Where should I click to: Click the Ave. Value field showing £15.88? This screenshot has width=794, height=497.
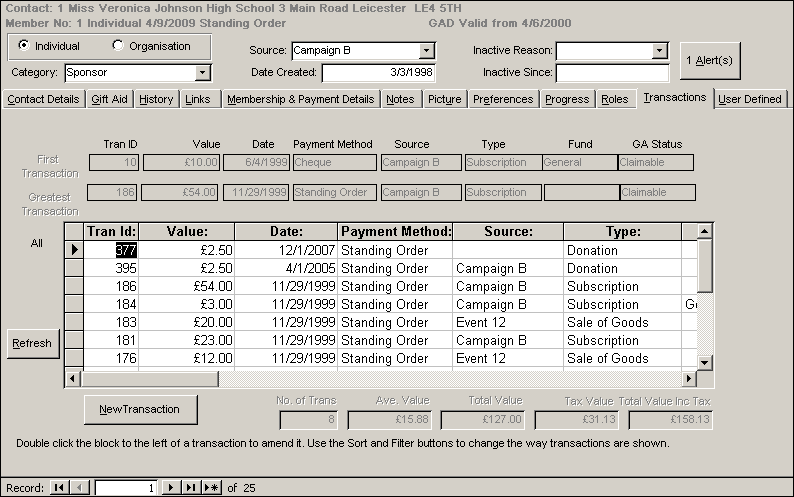[390, 419]
